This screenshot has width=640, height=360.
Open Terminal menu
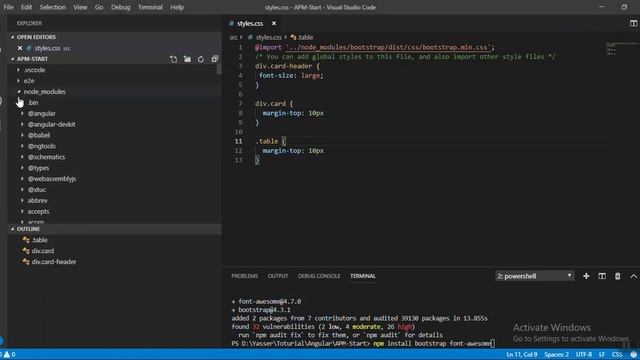(x=150, y=7)
